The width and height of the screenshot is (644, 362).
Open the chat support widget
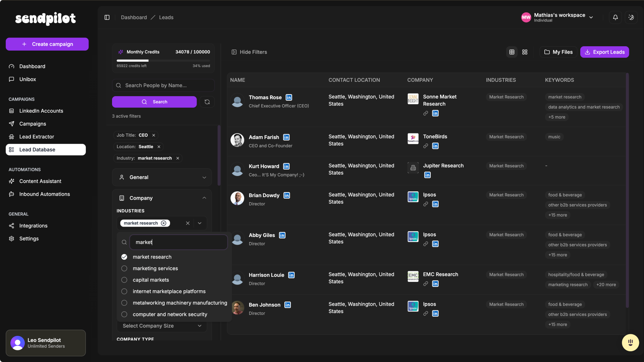[x=631, y=343]
